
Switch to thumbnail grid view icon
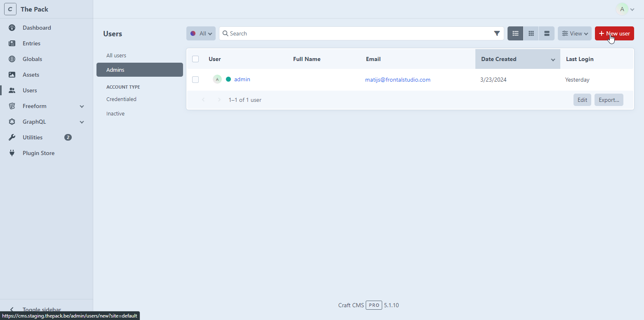(531, 33)
